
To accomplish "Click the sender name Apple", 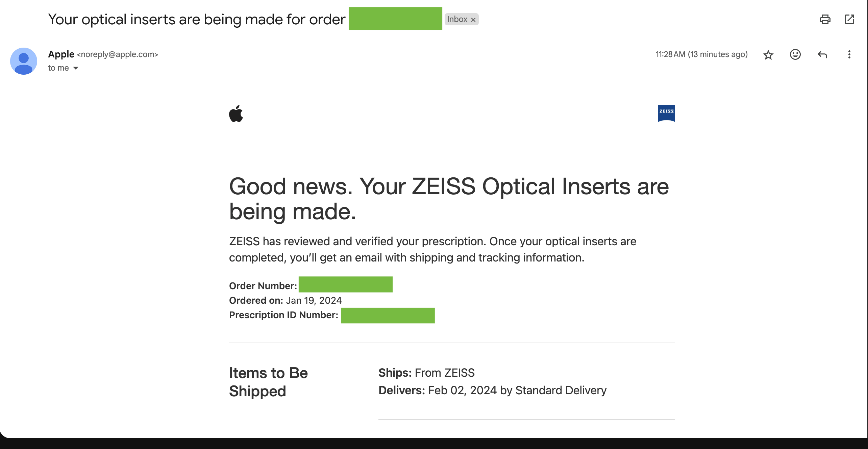I will coord(61,54).
